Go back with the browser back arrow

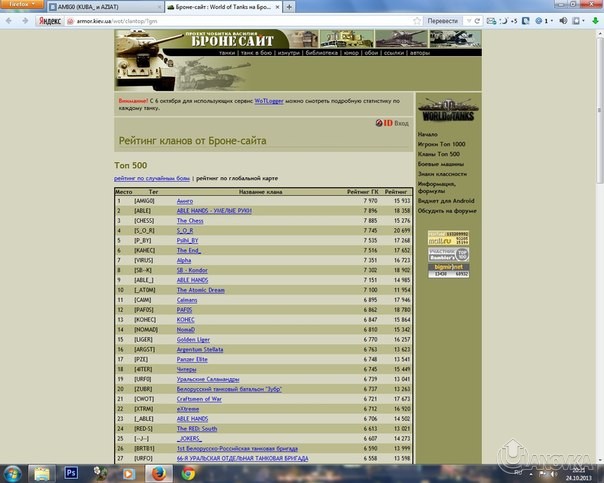coord(9,21)
